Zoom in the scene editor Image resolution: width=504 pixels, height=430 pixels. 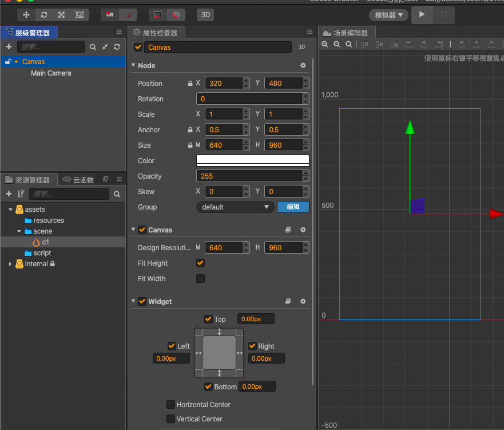(x=325, y=45)
